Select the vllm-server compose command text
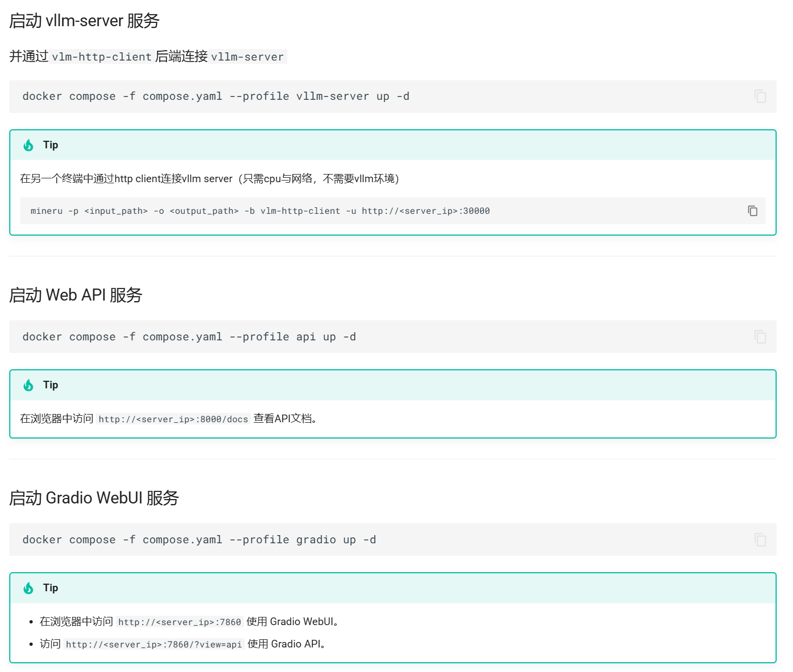 point(215,96)
